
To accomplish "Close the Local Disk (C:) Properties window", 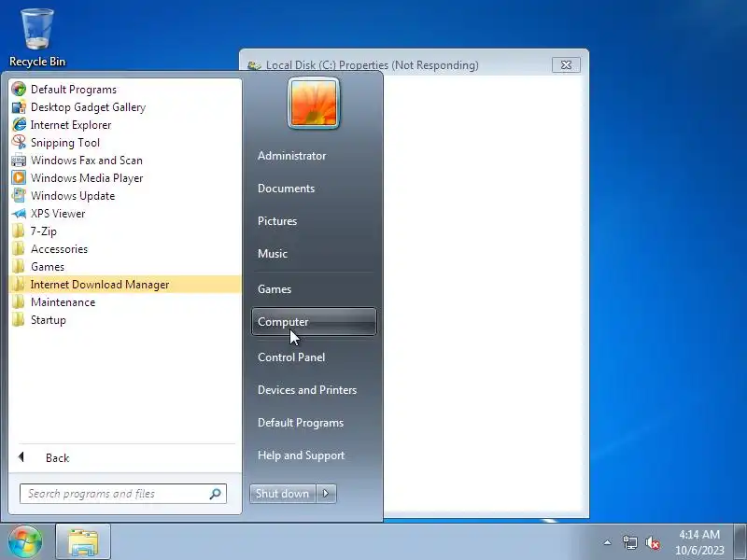I will coord(566,64).
